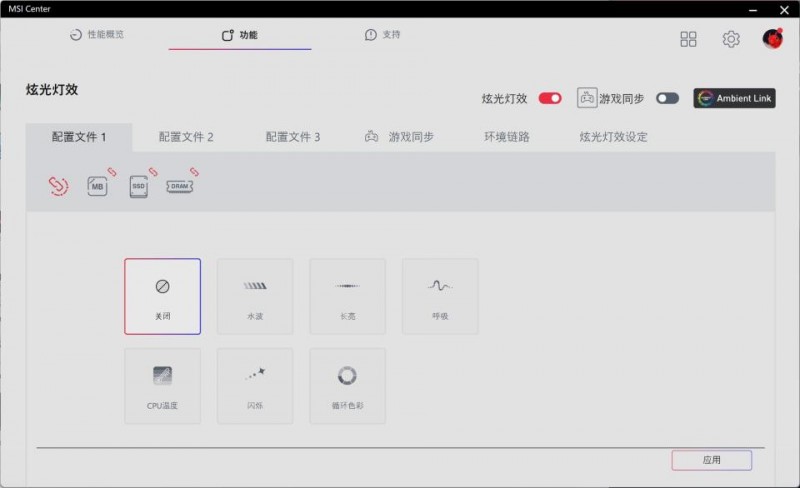This screenshot has height=488, width=800.
Task: Enable the 游戏同步 toggle switch
Action: pos(667,98)
